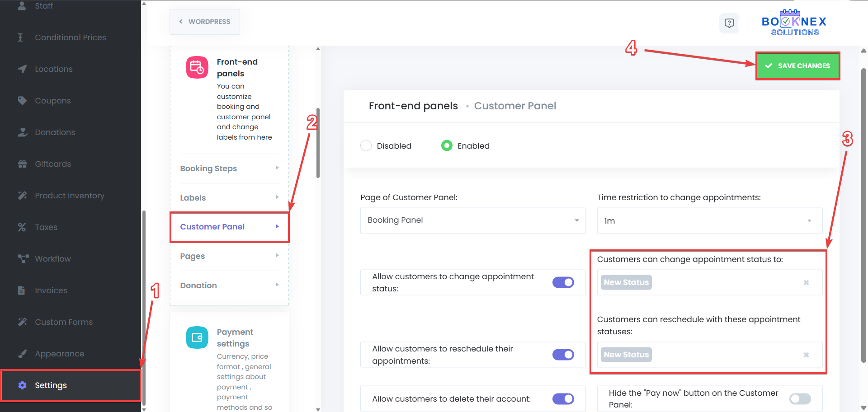Select the Product Inventory icon
The height and width of the screenshot is (412, 868).
pyautogui.click(x=23, y=195)
